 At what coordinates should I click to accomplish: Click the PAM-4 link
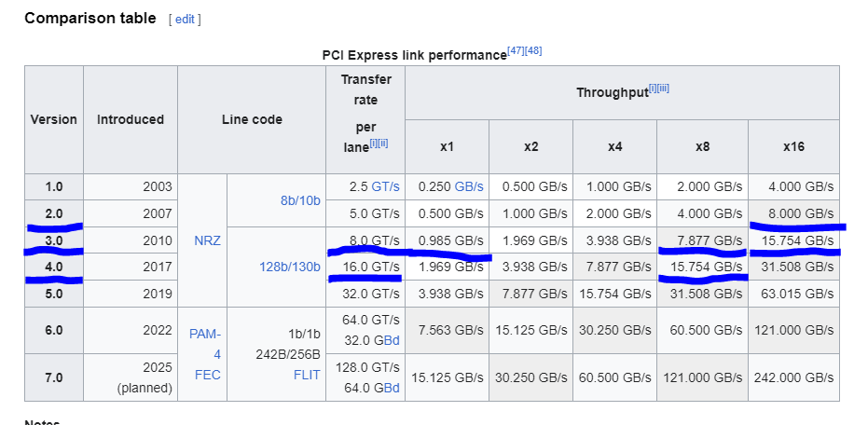205,344
